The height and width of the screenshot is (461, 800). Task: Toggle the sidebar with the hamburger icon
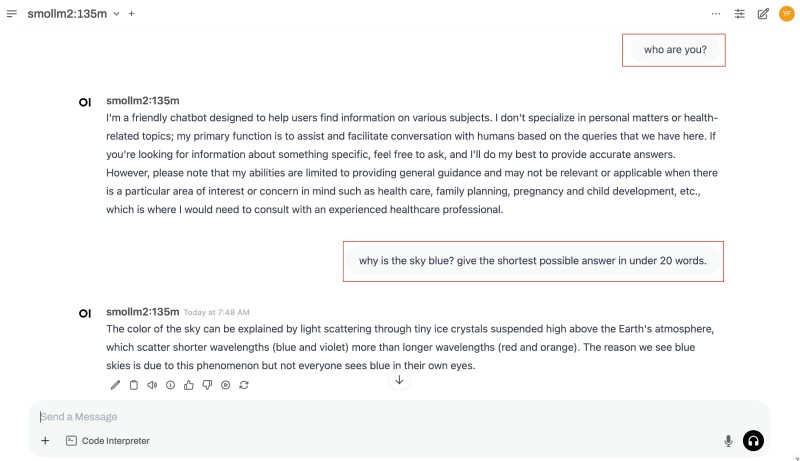point(12,14)
